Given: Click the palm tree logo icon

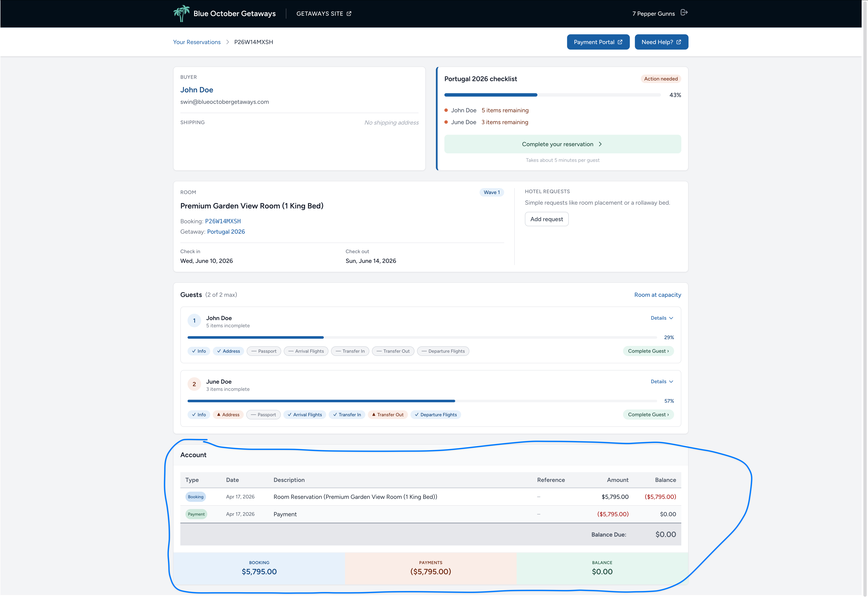Looking at the screenshot, I should click(181, 14).
